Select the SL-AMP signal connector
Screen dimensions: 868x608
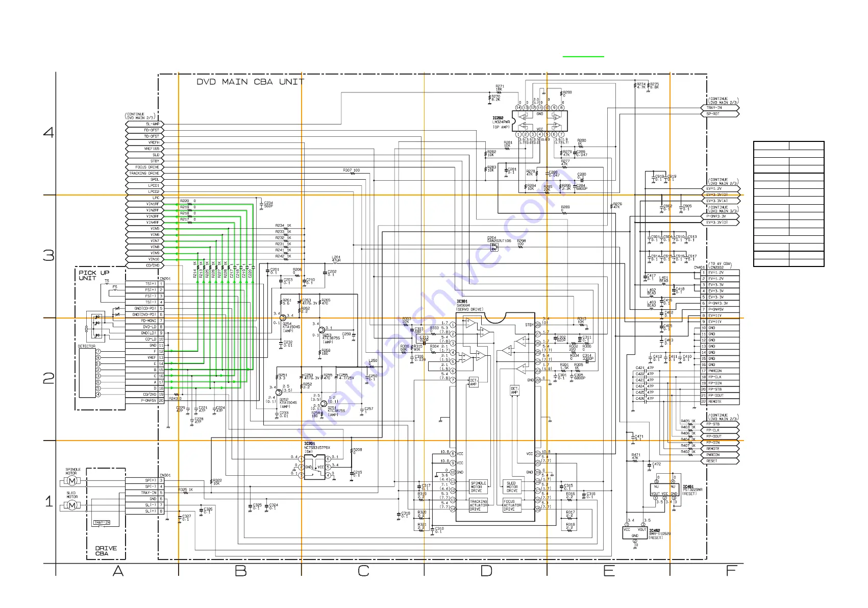click(x=144, y=124)
